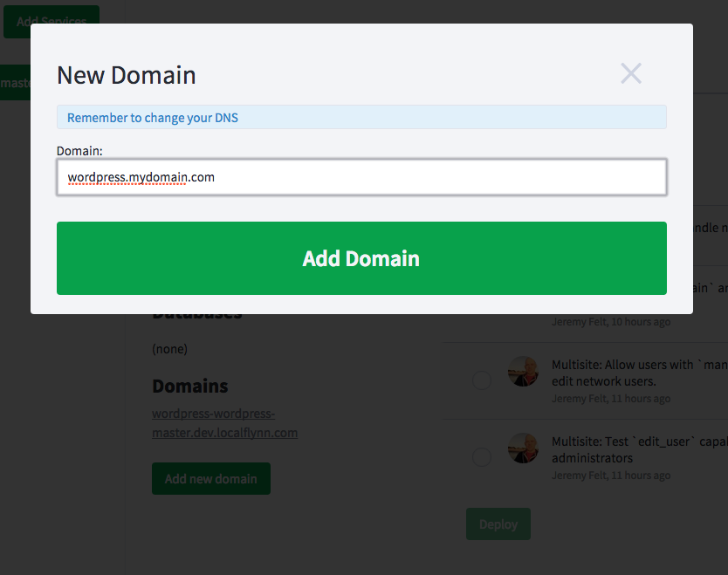
Task: Click the Add Services button
Action: [51, 22]
